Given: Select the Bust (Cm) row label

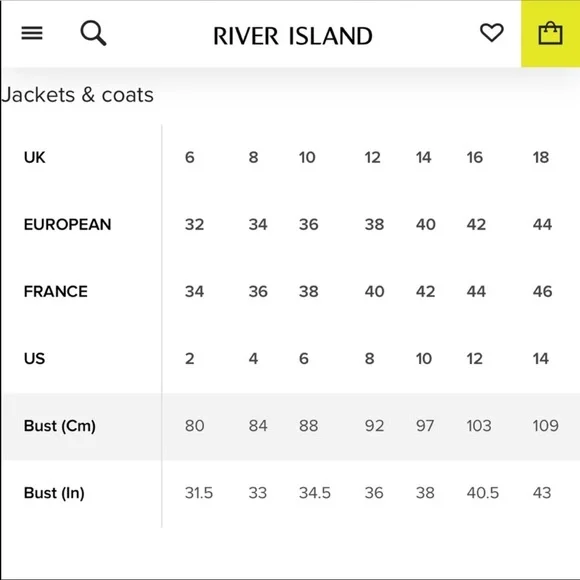Looking at the screenshot, I should pyautogui.click(x=60, y=426).
